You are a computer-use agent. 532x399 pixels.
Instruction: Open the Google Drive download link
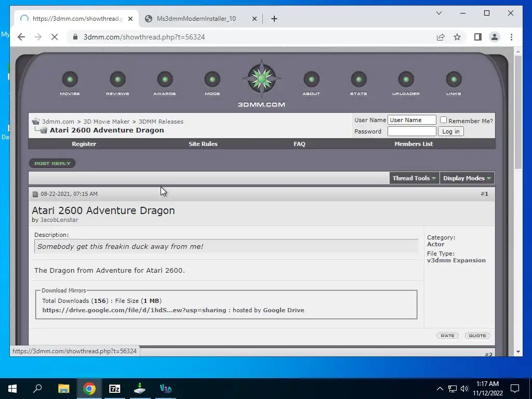[134, 310]
